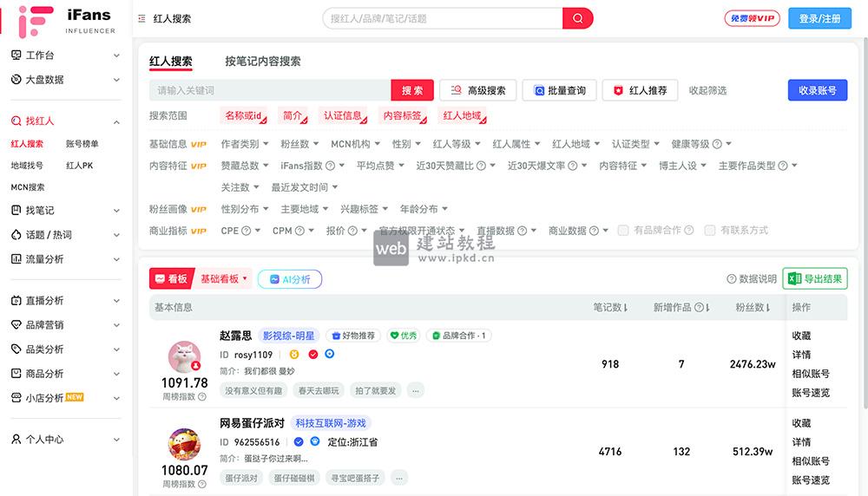This screenshot has height=496, width=868.
Task: Toggle the 名称或id search scope tag
Action: pyautogui.click(x=244, y=115)
